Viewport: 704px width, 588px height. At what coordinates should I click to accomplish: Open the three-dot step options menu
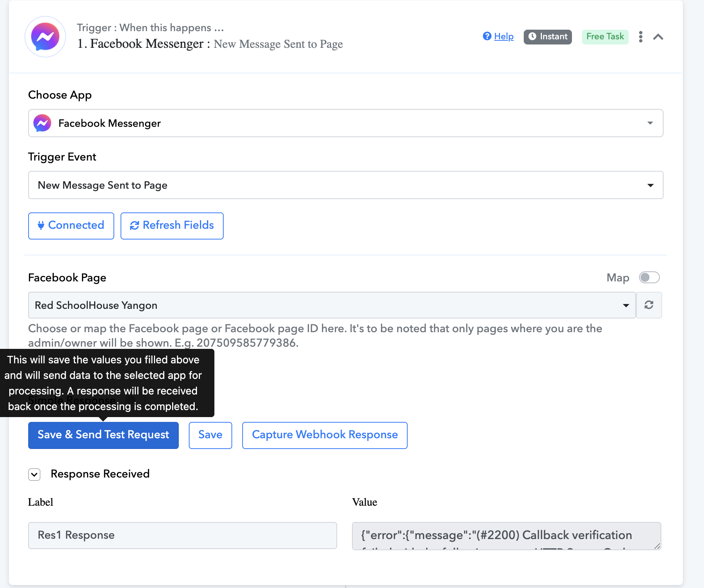pos(641,37)
